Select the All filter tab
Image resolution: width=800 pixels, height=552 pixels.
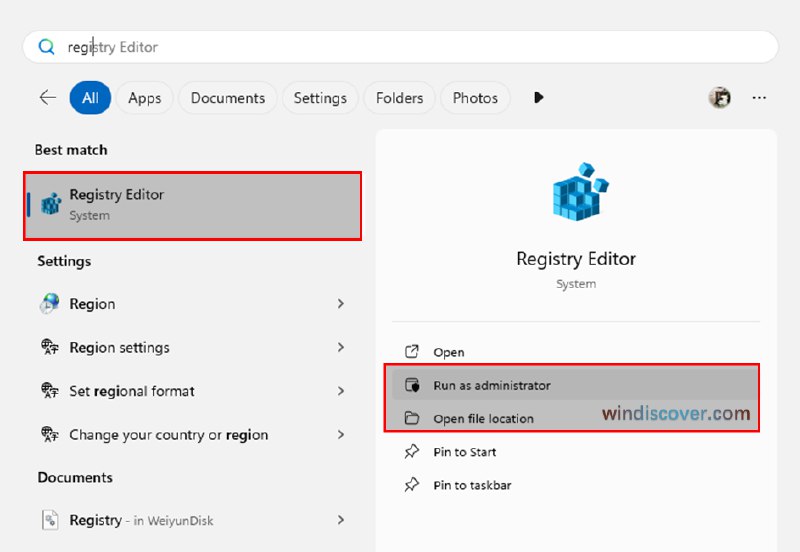90,97
